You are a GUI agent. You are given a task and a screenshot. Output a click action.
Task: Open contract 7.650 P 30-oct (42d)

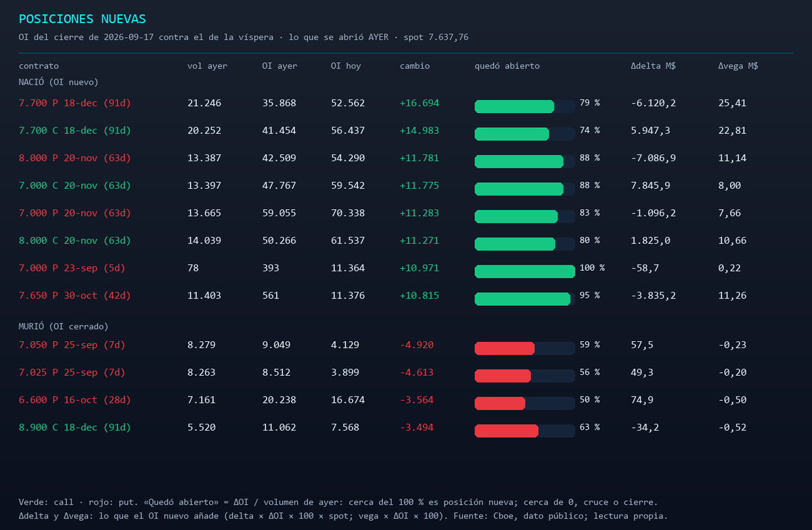tap(74, 296)
